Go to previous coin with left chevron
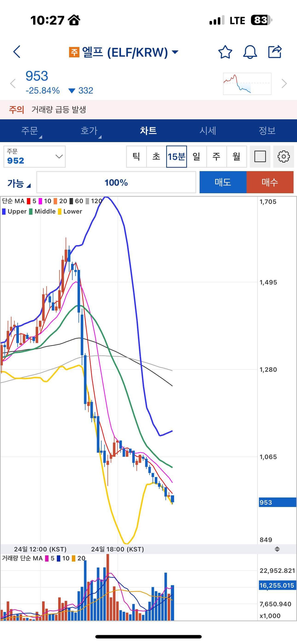The image size is (297, 644). [13, 84]
